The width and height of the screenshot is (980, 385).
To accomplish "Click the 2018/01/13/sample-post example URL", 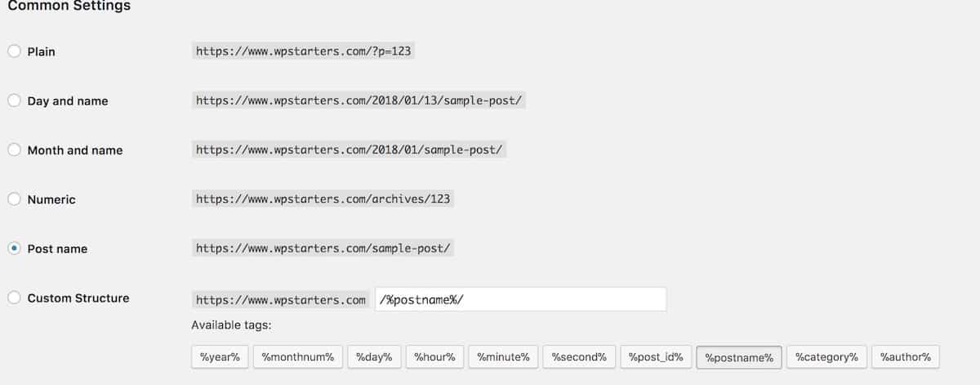I will point(359,101).
